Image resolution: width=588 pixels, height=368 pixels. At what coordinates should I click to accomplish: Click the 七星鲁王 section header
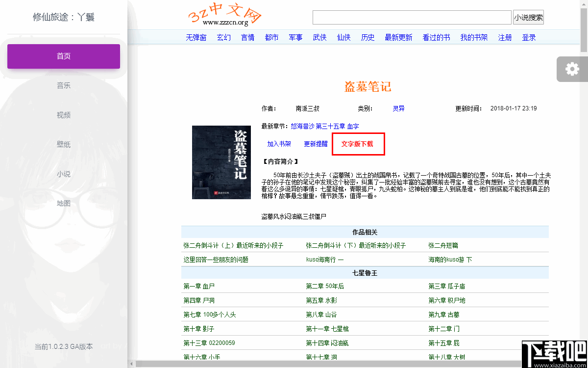365,273
